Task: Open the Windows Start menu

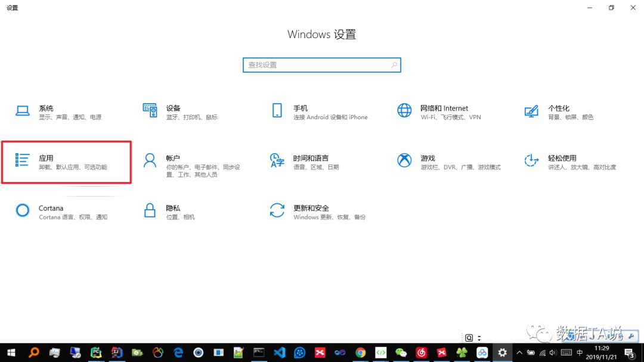Action: coord(11,352)
